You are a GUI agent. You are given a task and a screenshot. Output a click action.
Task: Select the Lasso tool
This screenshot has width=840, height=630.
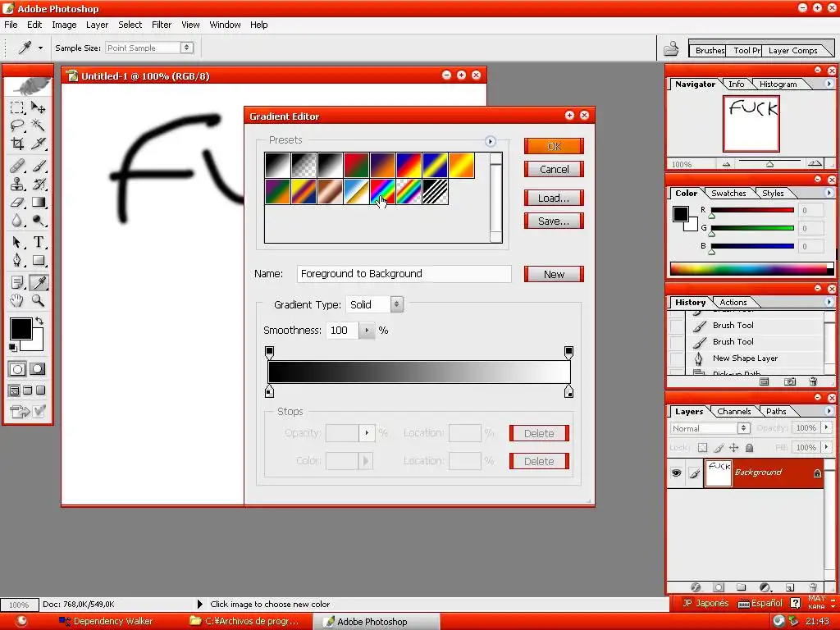pos(17,126)
